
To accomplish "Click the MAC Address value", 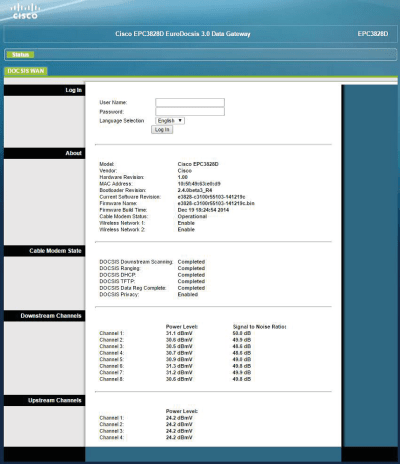I will pos(199,184).
